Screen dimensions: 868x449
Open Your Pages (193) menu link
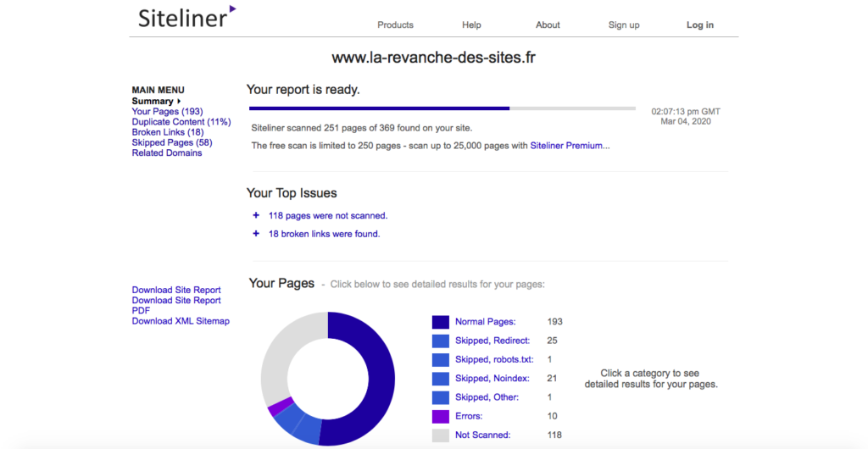pos(167,111)
